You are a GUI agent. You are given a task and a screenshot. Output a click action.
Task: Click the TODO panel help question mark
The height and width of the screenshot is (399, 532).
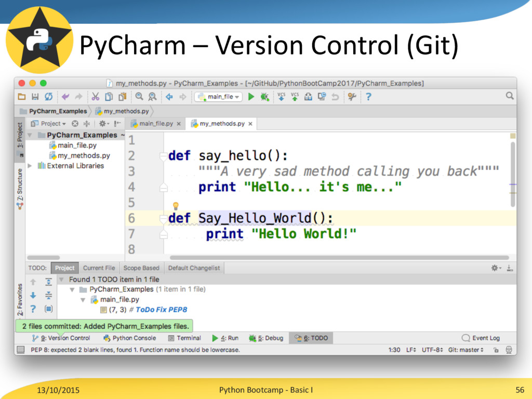(x=33, y=309)
